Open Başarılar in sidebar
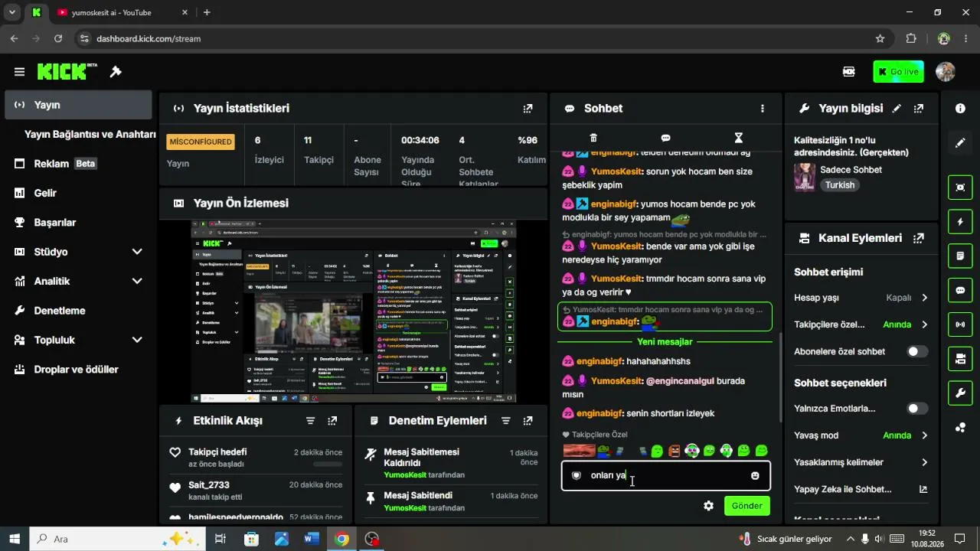The height and width of the screenshot is (551, 980). (x=78, y=223)
